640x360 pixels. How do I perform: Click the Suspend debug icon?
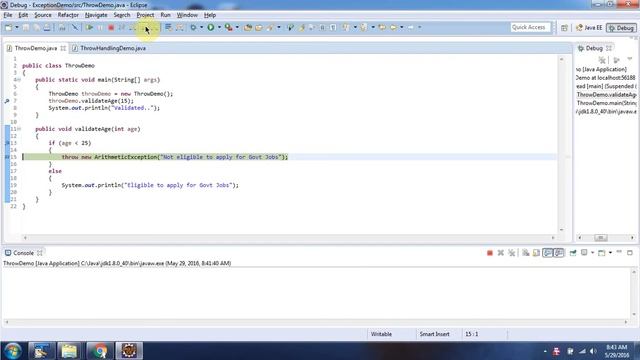(x=100, y=27)
